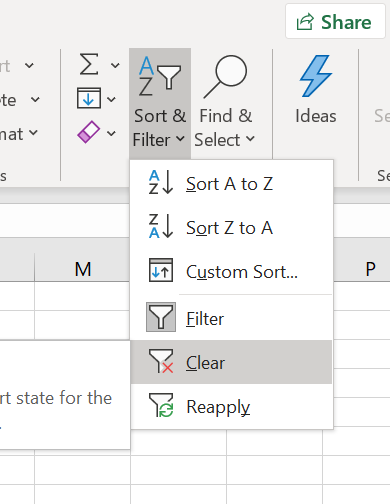This screenshot has height=504, width=390.
Task: Collapse the Sort & Filter ribbon button
Action: tap(160, 103)
